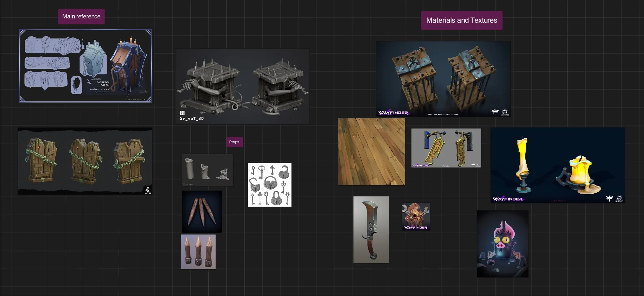The image size is (644, 296).
Task: Select the Materials and Textures label
Action: 461,20
